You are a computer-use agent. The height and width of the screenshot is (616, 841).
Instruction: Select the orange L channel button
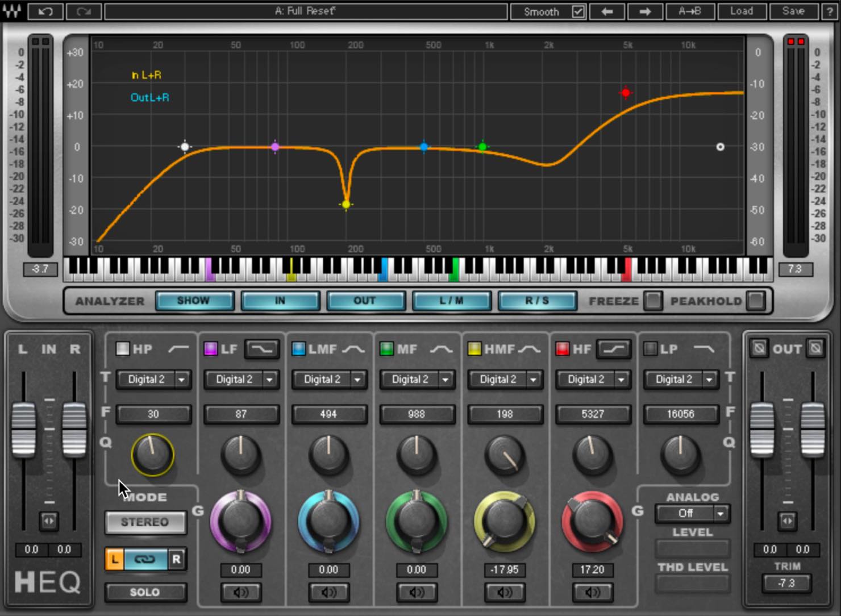[115, 559]
